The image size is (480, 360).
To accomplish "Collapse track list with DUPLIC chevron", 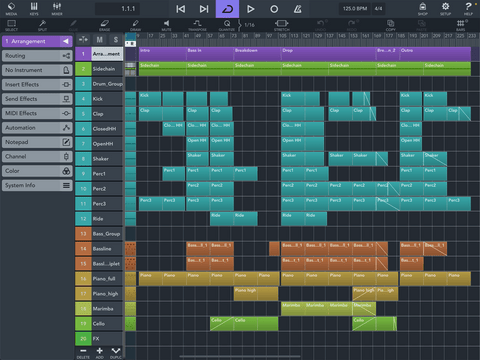I will coord(116,353).
